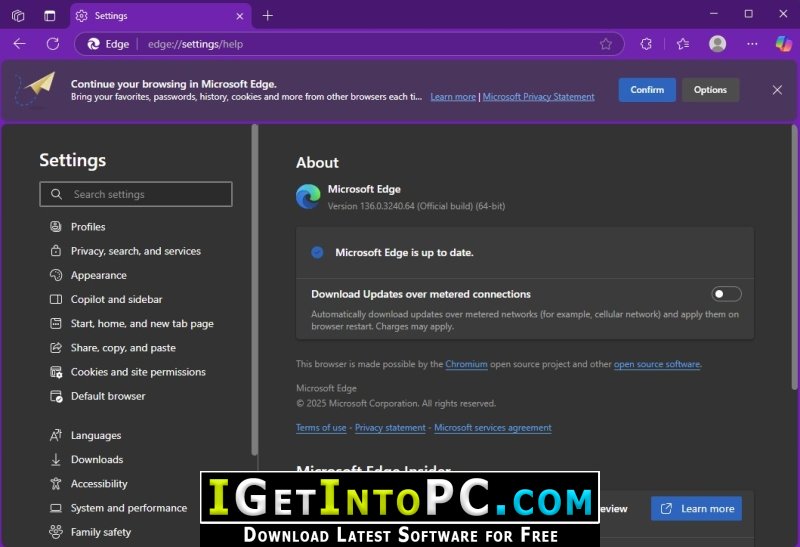Click the search magnifier icon
The image size is (800, 547).
[x=56, y=194]
